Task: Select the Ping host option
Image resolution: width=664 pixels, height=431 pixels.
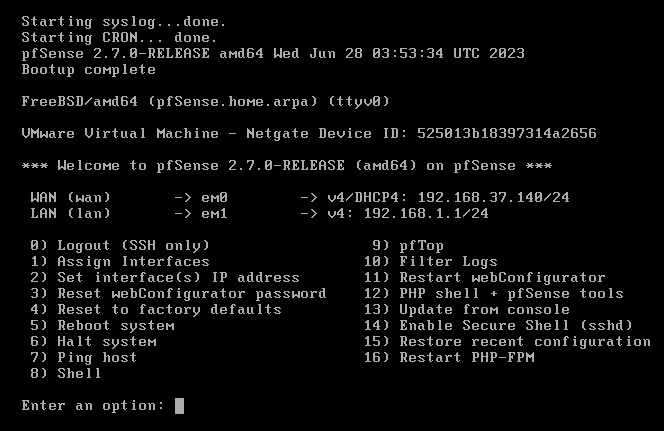Action: coord(97,357)
